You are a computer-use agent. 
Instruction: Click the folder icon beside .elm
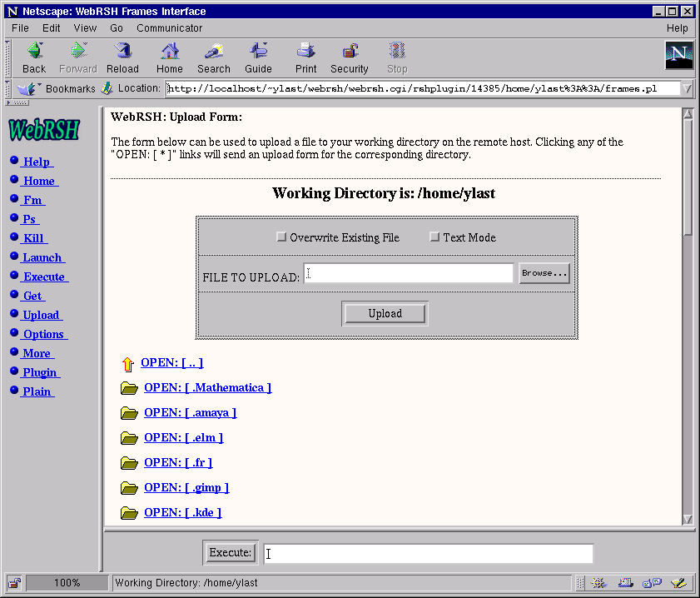129,437
